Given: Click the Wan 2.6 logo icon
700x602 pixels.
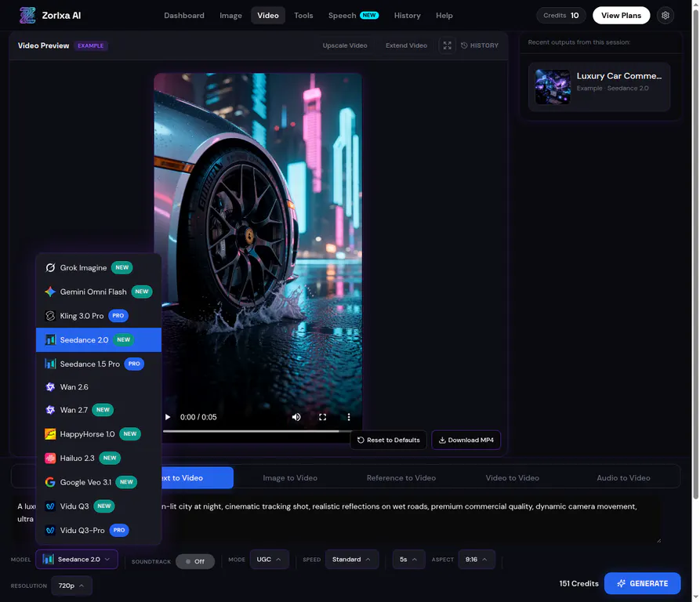Looking at the screenshot, I should [50, 387].
